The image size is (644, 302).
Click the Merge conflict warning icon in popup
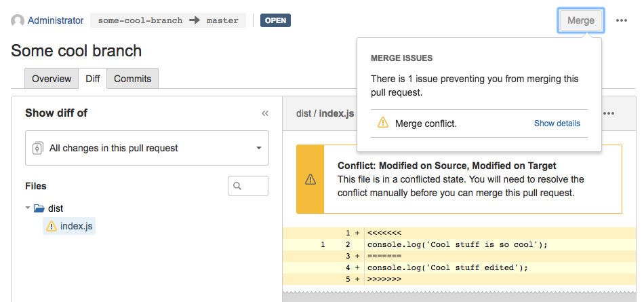(x=383, y=123)
